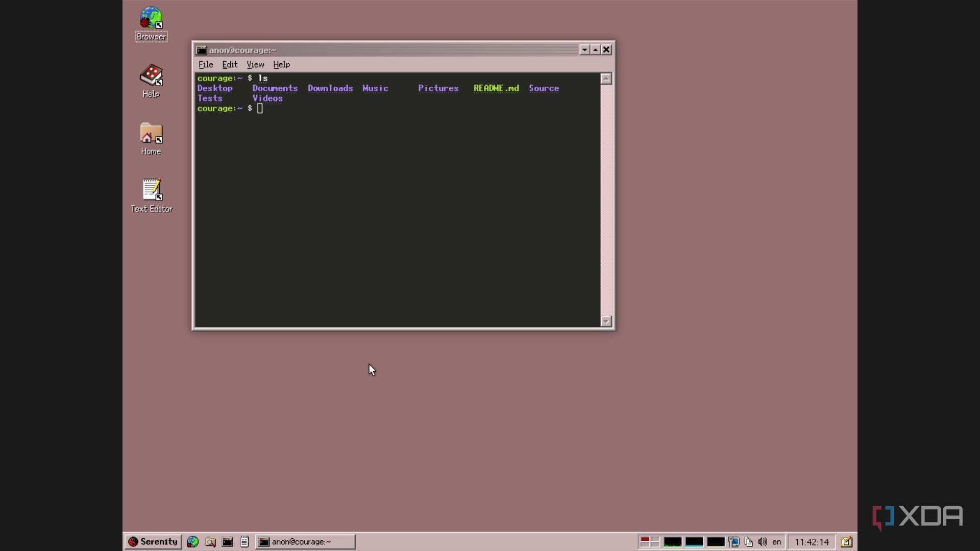Select the anon@courage:~ taskbar window button
Viewport: 980px width, 551px height.
(x=305, y=542)
